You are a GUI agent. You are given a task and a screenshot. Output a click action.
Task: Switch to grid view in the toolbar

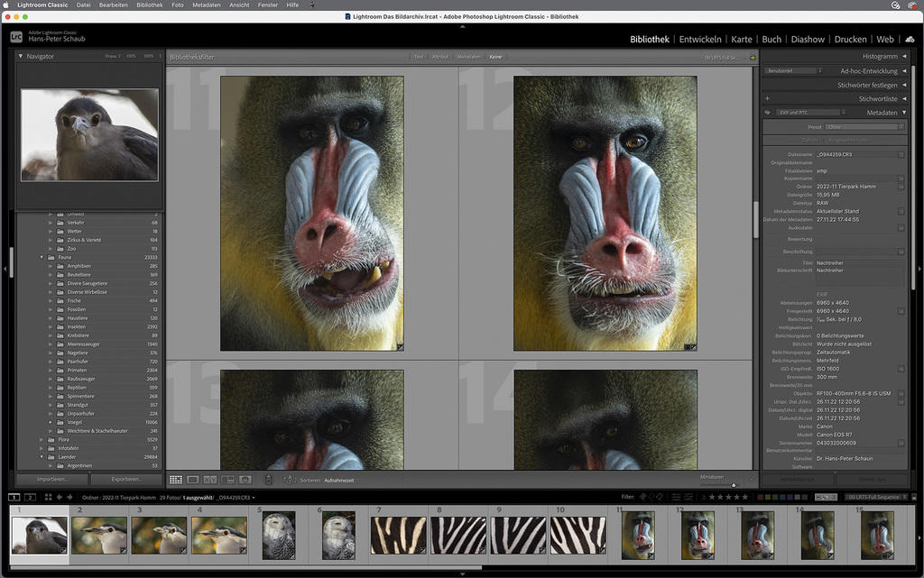(176, 480)
